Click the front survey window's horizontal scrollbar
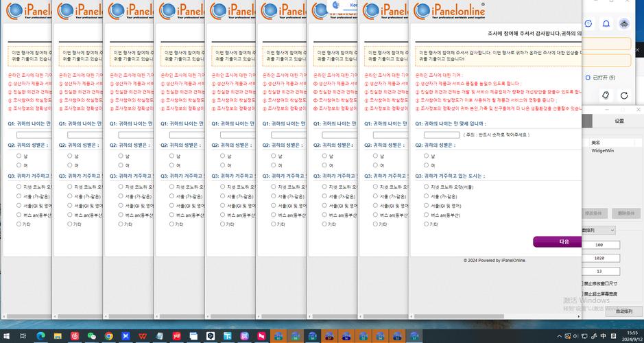This screenshot has width=644, height=343. (x=459, y=316)
